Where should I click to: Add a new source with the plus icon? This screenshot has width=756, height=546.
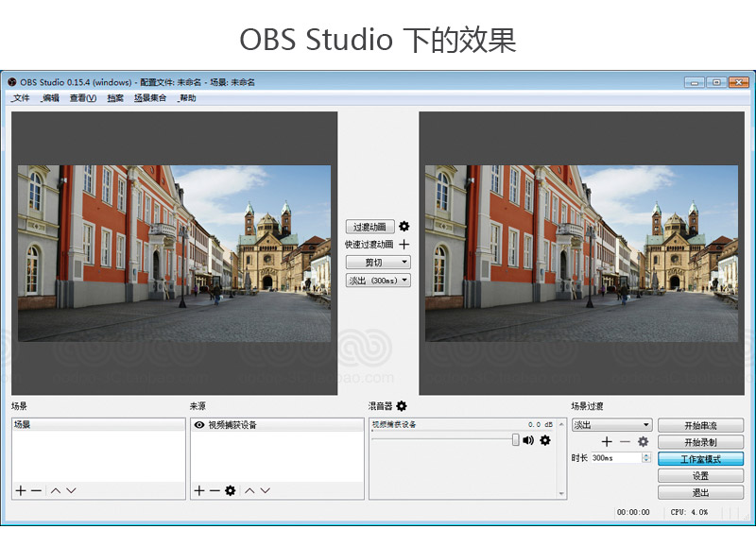click(x=199, y=490)
